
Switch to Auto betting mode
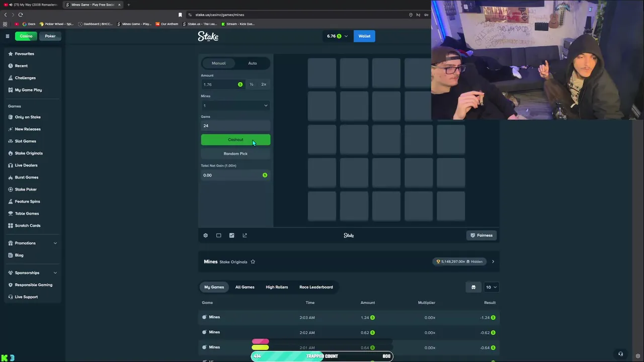[253, 63]
